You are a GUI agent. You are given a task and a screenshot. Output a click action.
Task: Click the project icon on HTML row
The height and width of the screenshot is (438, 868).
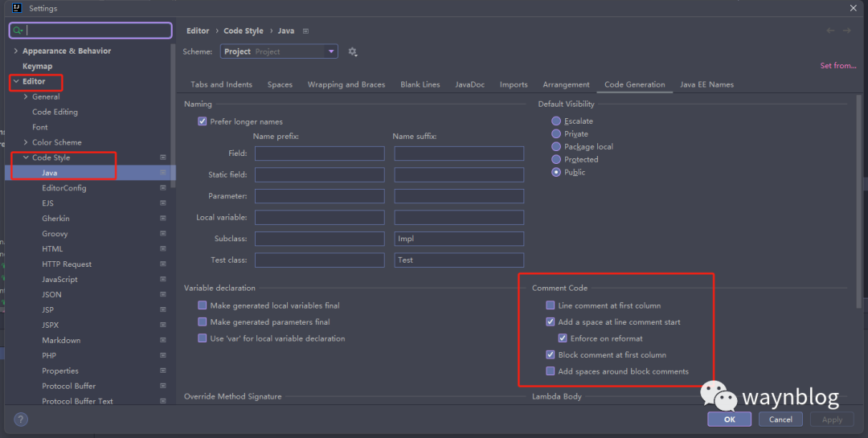point(162,248)
